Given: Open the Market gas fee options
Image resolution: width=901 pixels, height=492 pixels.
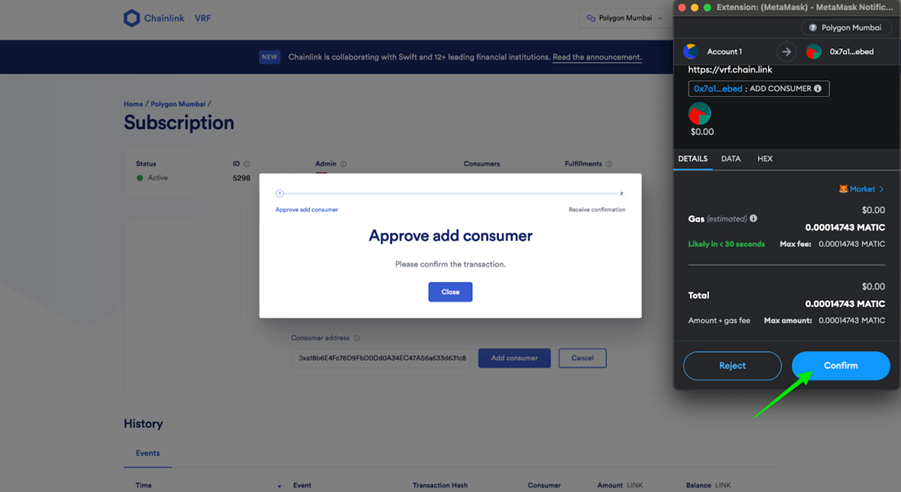Looking at the screenshot, I should tap(866, 189).
